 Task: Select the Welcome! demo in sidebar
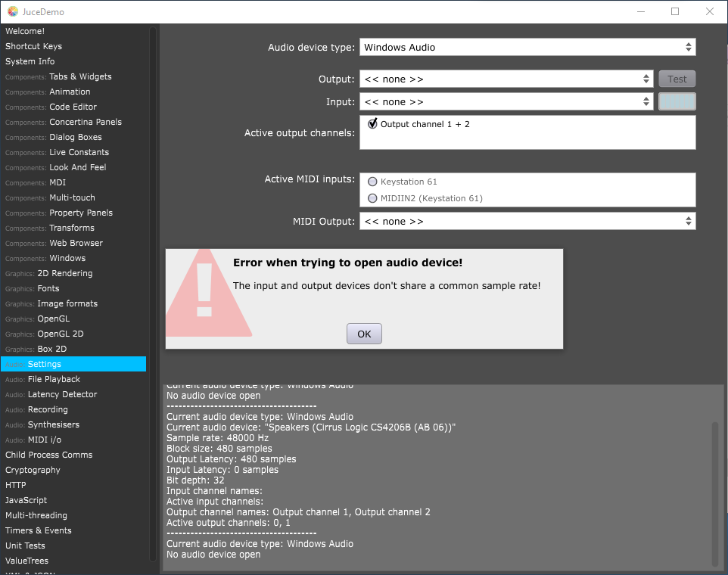25,31
